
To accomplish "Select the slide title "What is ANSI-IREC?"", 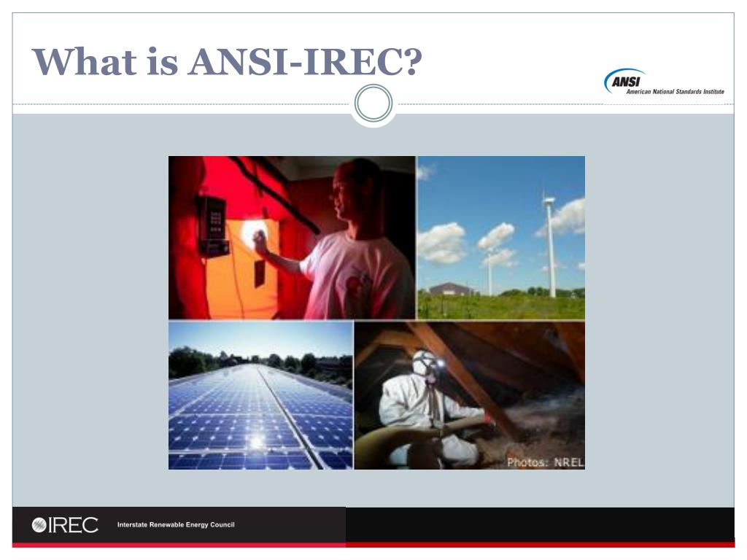I will (x=227, y=61).
